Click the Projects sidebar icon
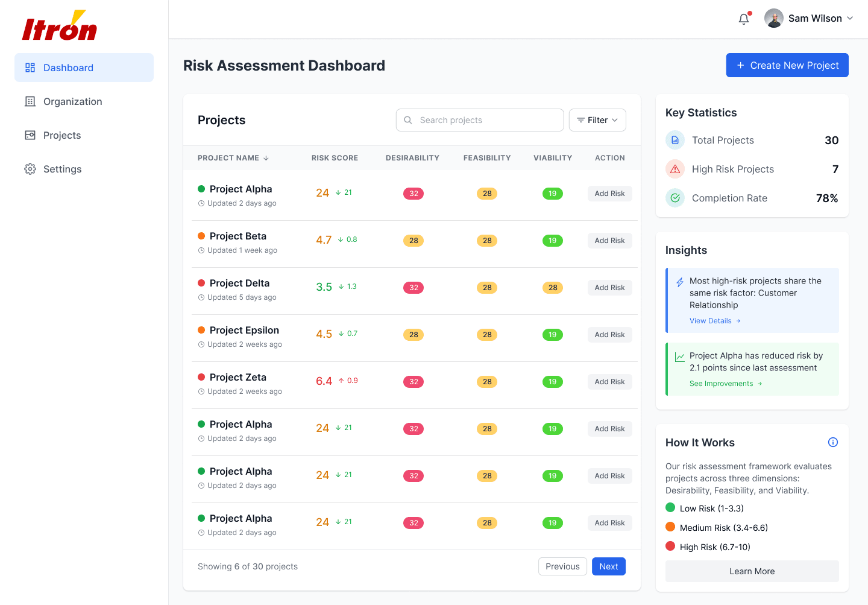The width and height of the screenshot is (868, 605). click(30, 135)
